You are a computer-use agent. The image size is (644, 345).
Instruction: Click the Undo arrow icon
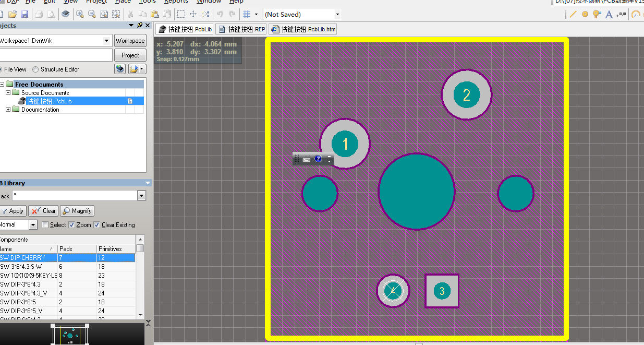tap(220, 14)
